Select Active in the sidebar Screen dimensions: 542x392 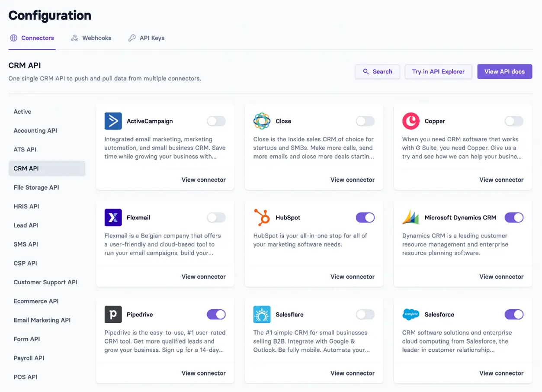point(47,112)
